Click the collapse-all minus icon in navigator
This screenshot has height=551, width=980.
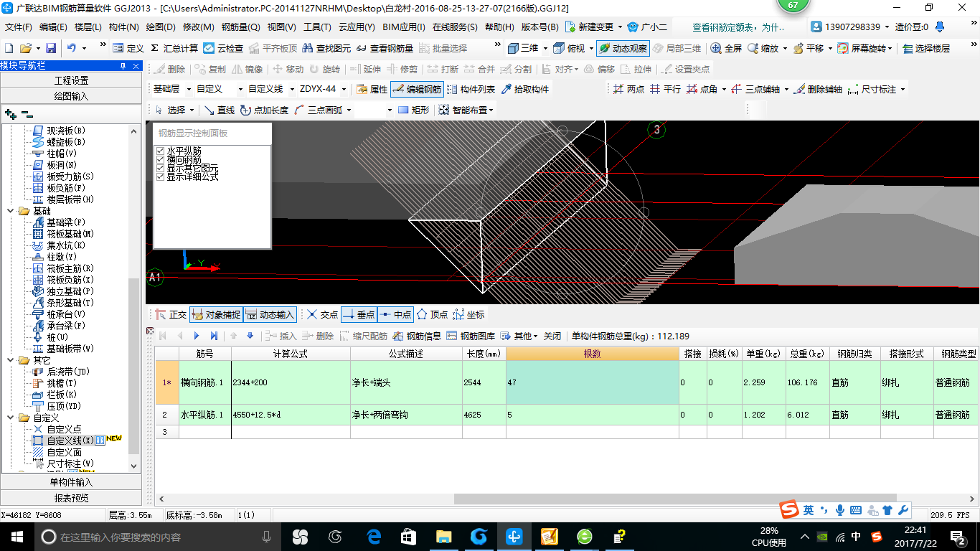[27, 114]
